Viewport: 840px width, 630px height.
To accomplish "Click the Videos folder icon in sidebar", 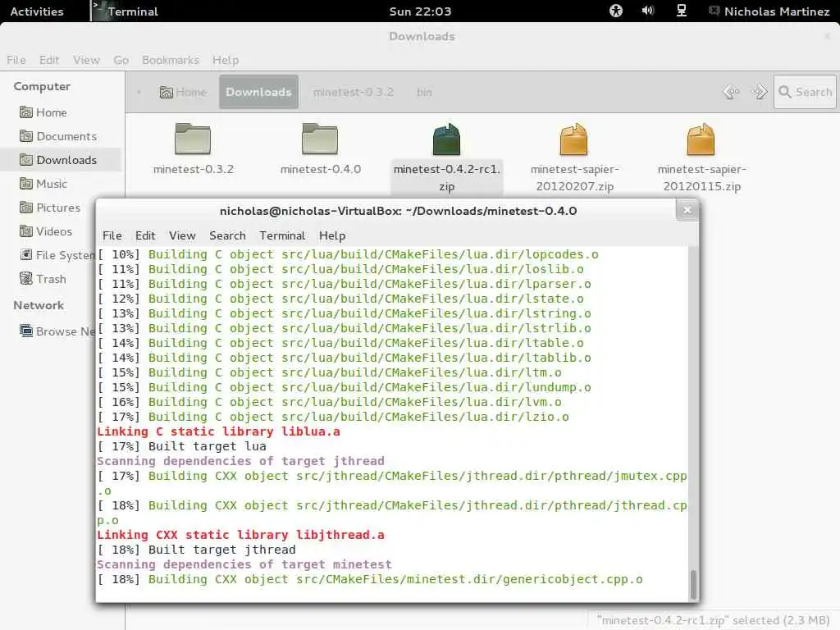I will [25, 231].
